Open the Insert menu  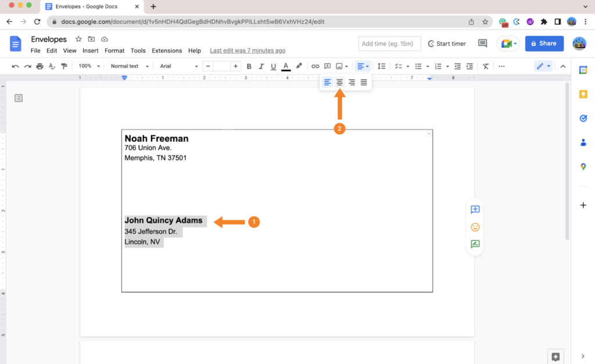tap(90, 51)
